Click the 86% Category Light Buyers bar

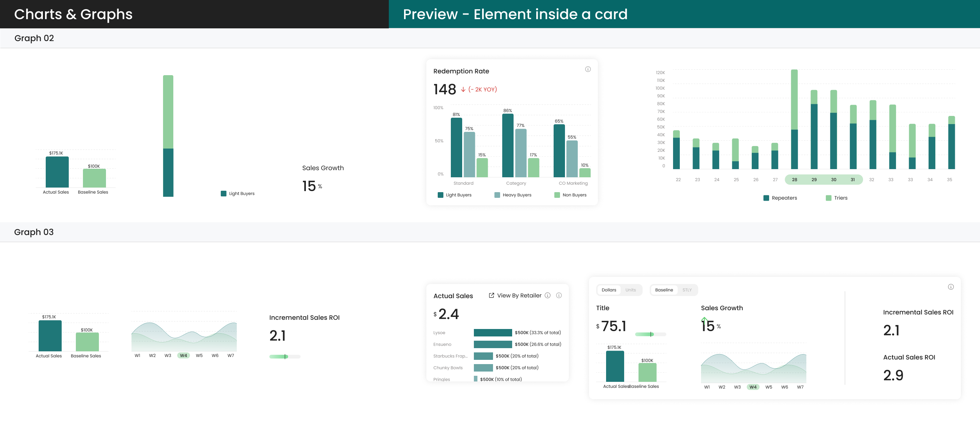click(508, 145)
